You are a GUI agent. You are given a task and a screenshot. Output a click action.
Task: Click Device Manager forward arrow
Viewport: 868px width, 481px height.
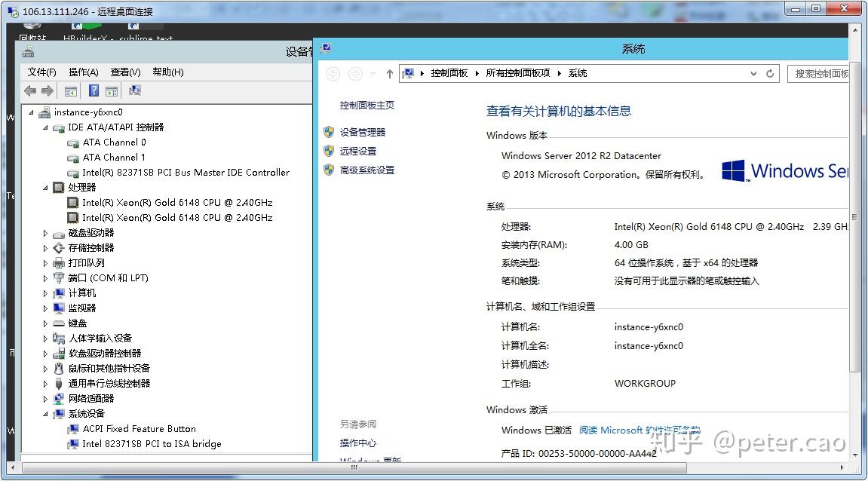point(48,90)
